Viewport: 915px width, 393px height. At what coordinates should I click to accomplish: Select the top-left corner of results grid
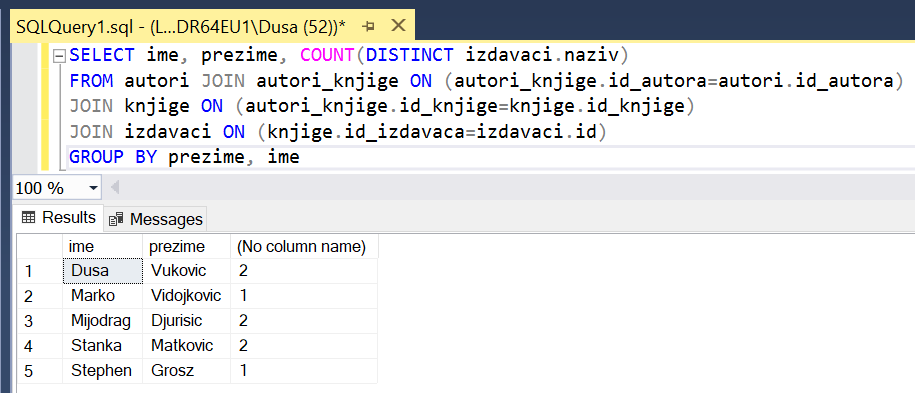pyautogui.click(x=40, y=247)
